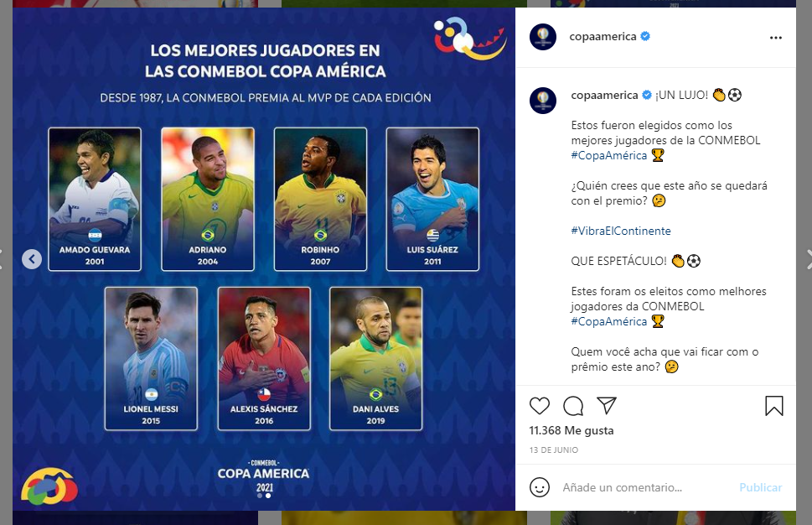
Task: Share the post with the paper plane icon
Action: (607, 405)
